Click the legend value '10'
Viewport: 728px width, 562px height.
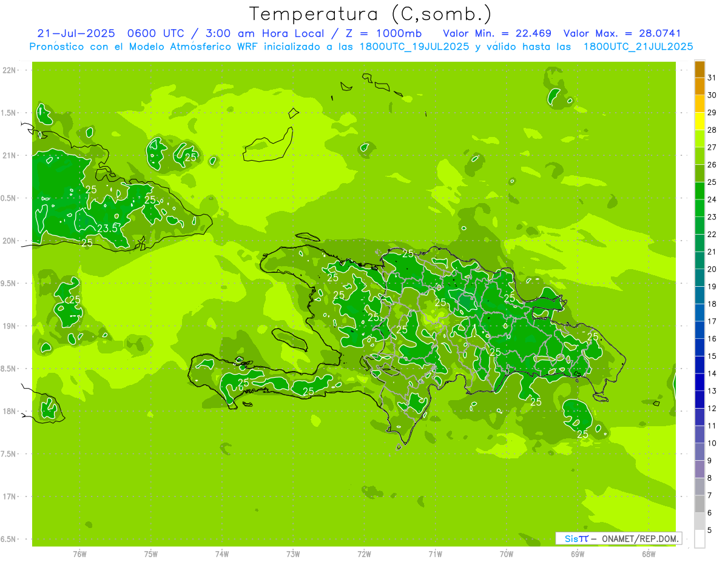[x=712, y=443]
